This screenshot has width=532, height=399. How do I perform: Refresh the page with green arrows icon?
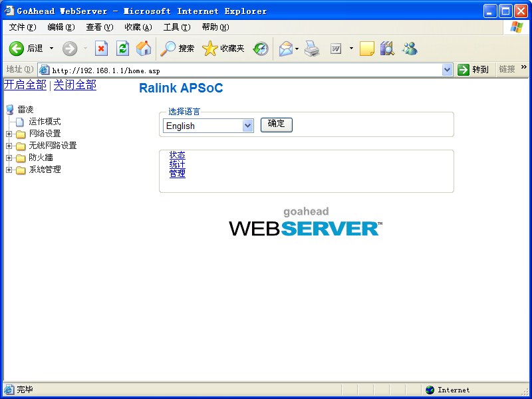click(122, 49)
